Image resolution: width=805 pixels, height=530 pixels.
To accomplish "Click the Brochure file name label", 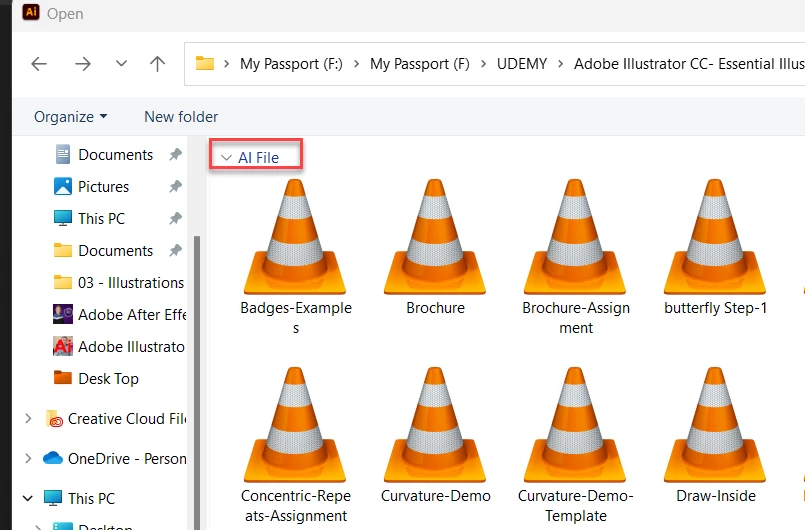I will pyautogui.click(x=435, y=308).
